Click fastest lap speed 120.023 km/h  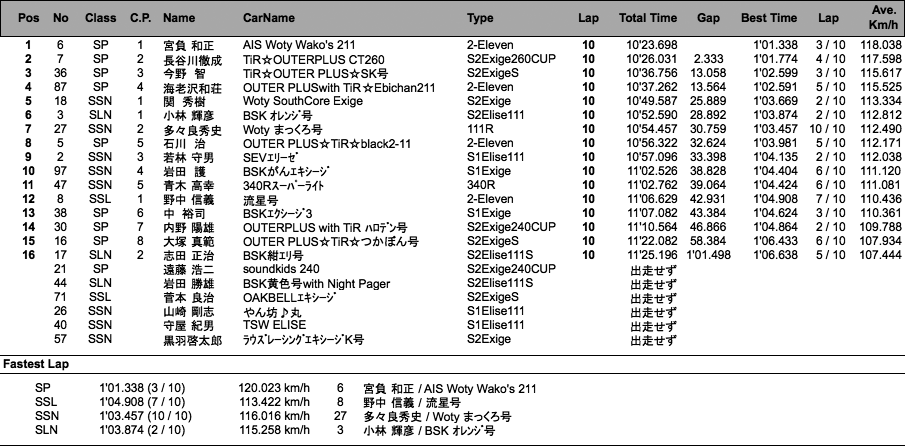(x=274, y=389)
